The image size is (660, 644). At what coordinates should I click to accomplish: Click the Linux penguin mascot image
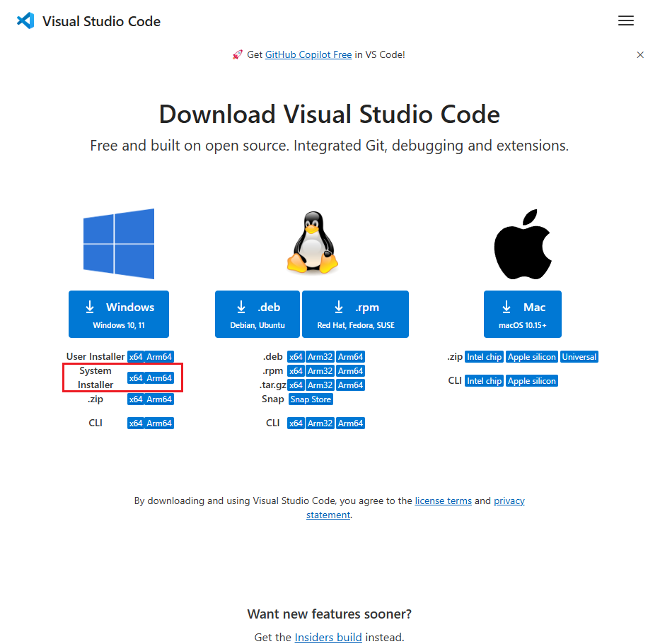coord(313,240)
